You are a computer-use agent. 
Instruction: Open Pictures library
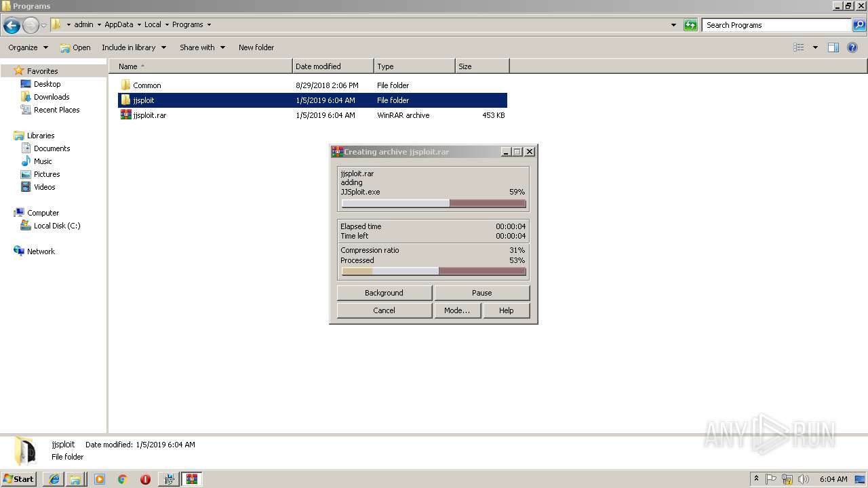pos(47,174)
